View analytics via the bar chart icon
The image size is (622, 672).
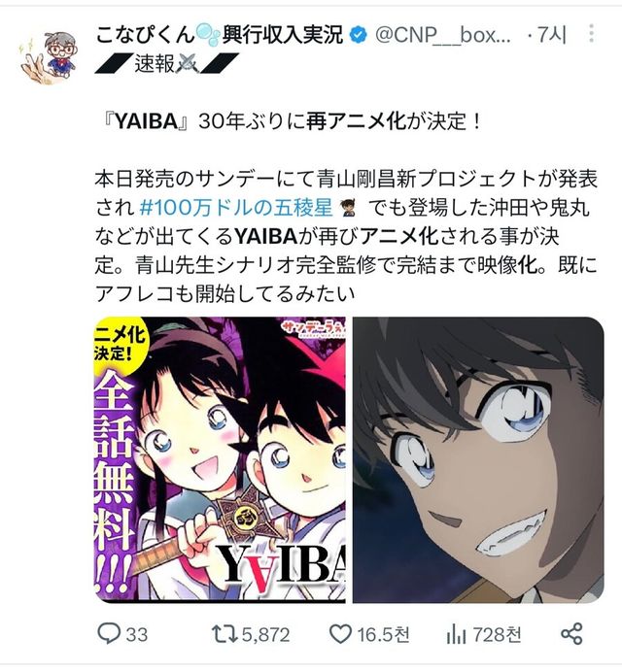(456, 634)
